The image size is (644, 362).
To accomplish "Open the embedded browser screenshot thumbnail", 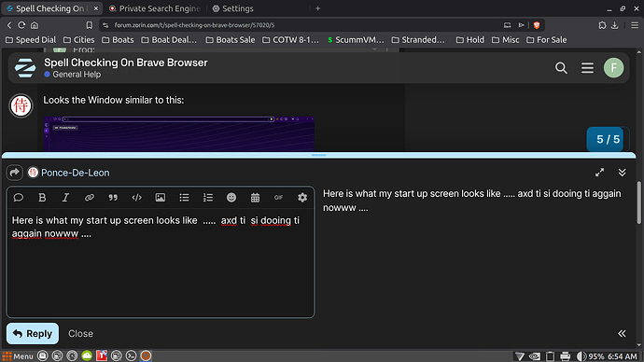I will tap(179, 133).
